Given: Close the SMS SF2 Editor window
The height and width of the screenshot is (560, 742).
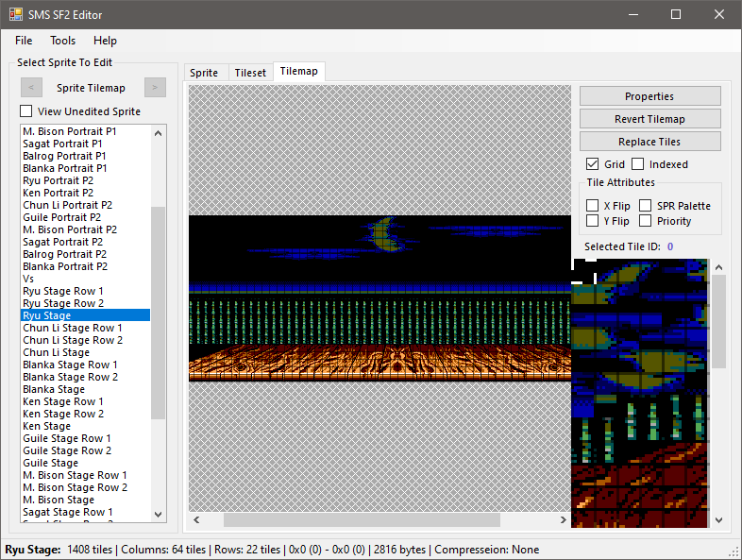Looking at the screenshot, I should 719,15.
